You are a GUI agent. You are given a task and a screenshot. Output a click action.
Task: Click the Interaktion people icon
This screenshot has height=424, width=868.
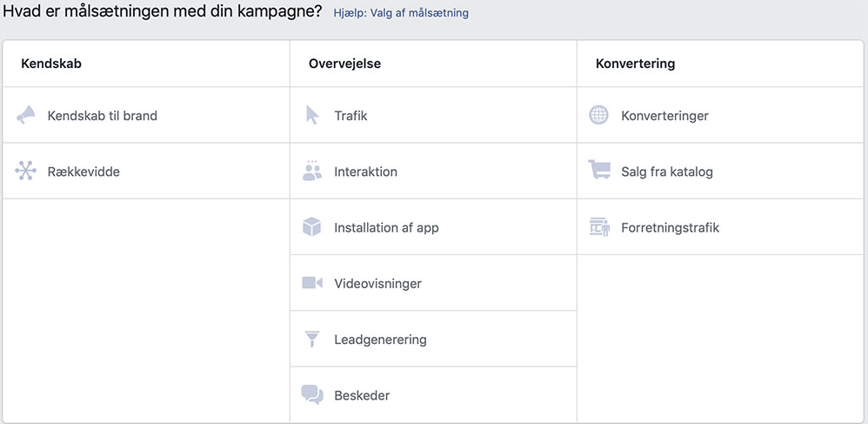(x=312, y=170)
